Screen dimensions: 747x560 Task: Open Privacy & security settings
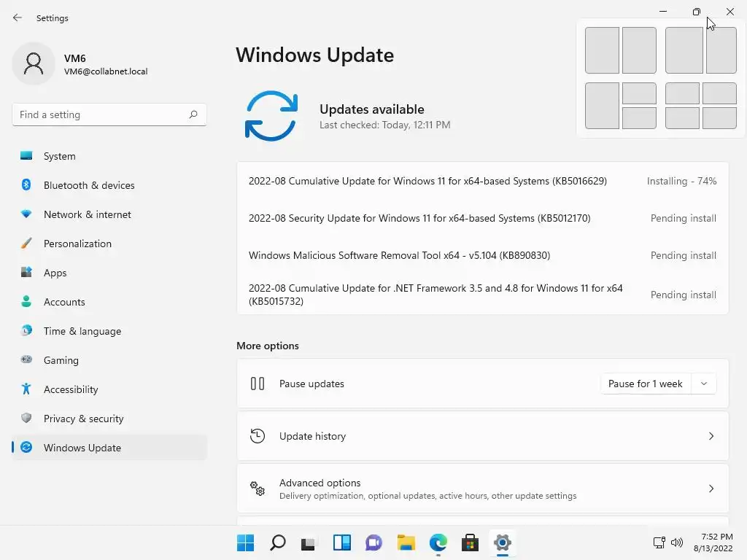tap(109, 419)
